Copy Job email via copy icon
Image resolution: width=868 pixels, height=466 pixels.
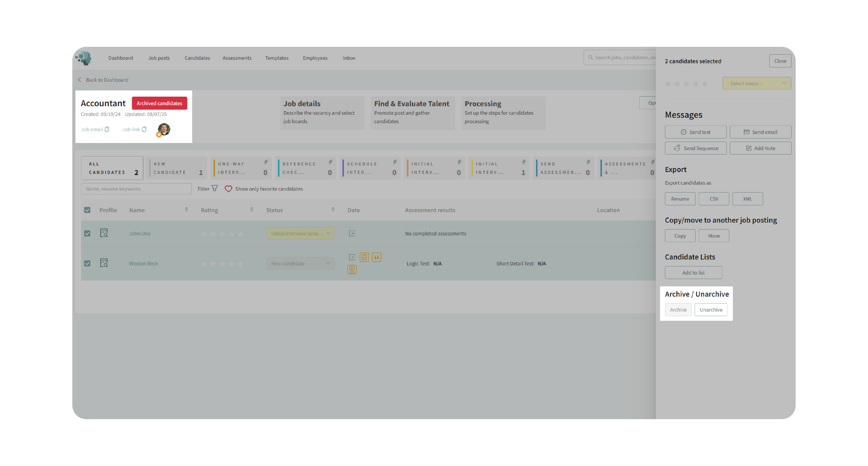[107, 129]
